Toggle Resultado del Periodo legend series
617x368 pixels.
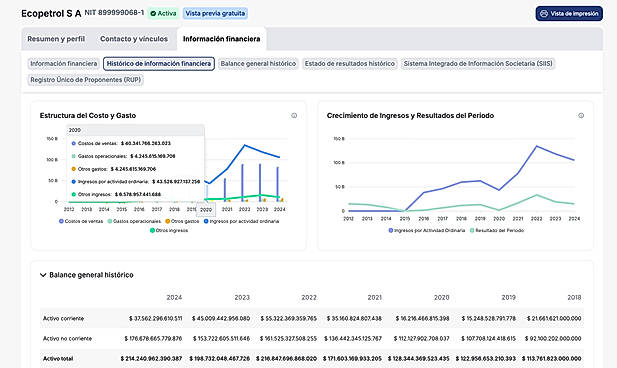[497, 230]
